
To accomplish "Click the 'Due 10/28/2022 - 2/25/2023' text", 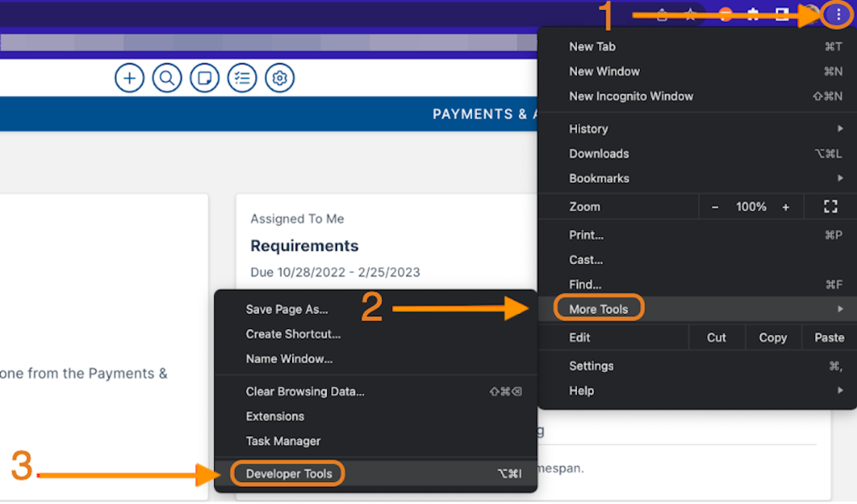I will (x=335, y=272).
